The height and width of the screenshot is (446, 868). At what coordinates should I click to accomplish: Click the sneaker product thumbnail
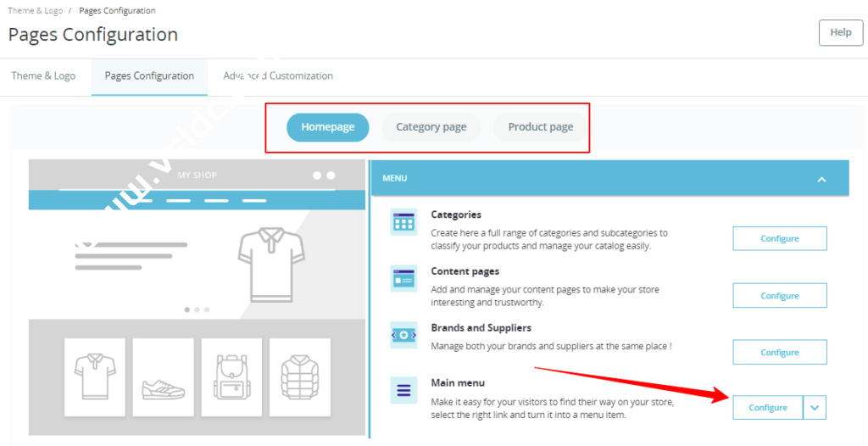pyautogui.click(x=163, y=377)
